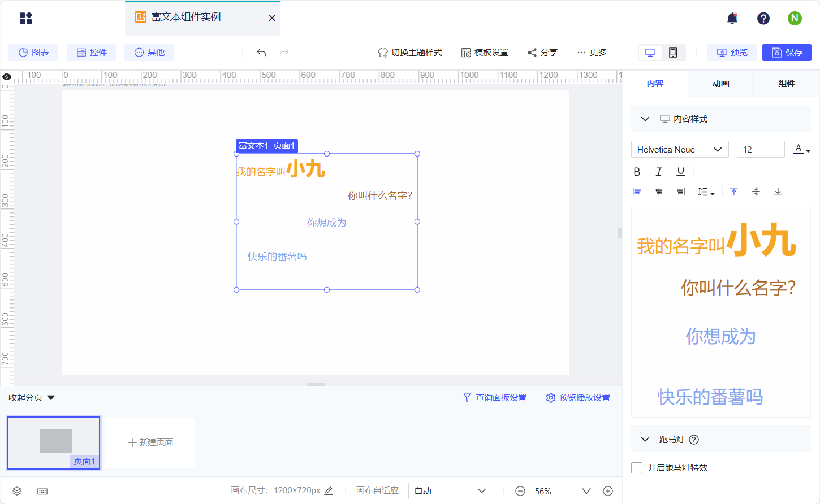The width and height of the screenshot is (820, 504).
Task: Switch to the 内容 tab
Action: (x=655, y=84)
